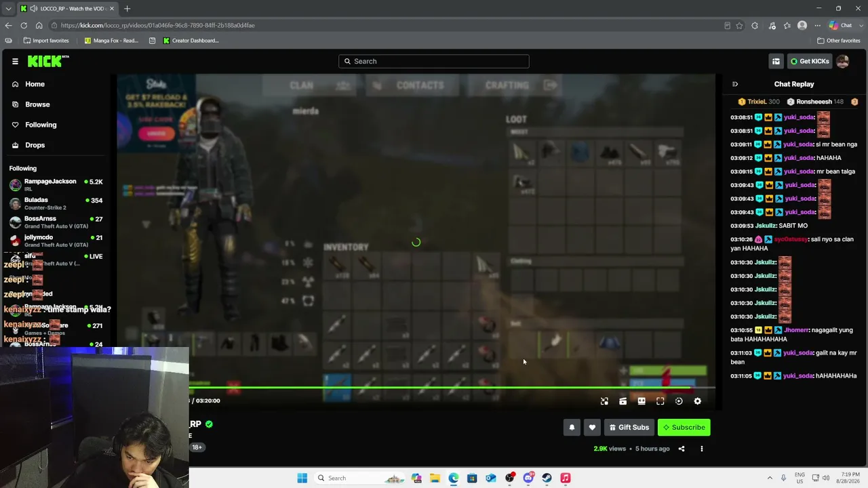This screenshot has height=488, width=868.
Task: Open Buladas channel in Following list
Action: (x=56, y=203)
